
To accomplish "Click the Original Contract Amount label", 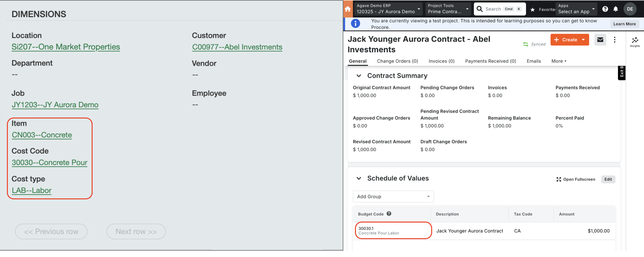I will click(381, 88).
